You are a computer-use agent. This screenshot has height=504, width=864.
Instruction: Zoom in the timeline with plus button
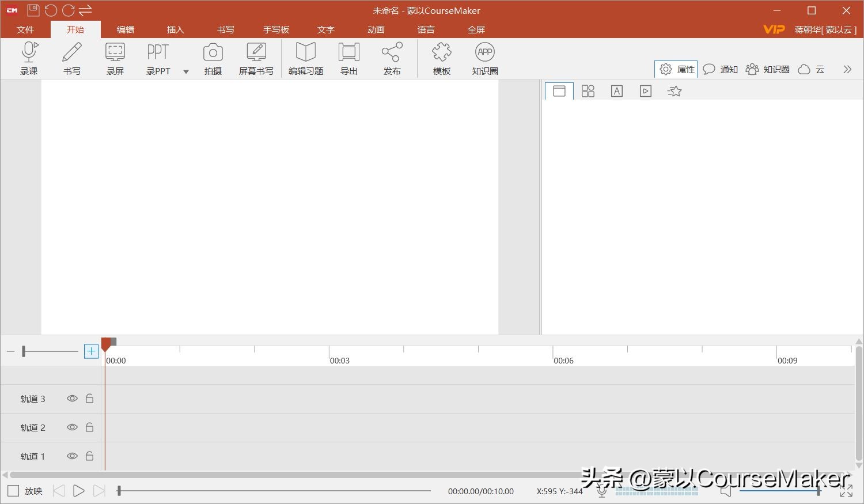91,351
